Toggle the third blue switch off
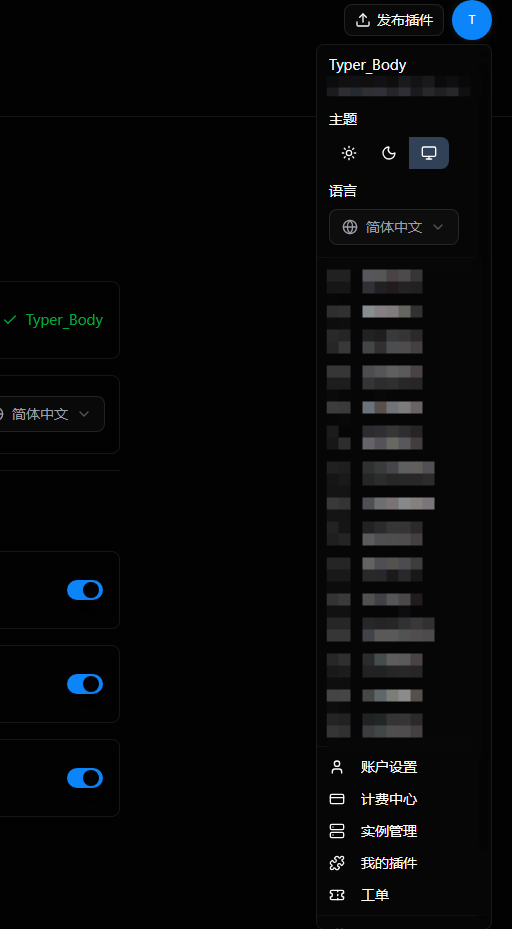This screenshot has width=512, height=929. click(85, 778)
